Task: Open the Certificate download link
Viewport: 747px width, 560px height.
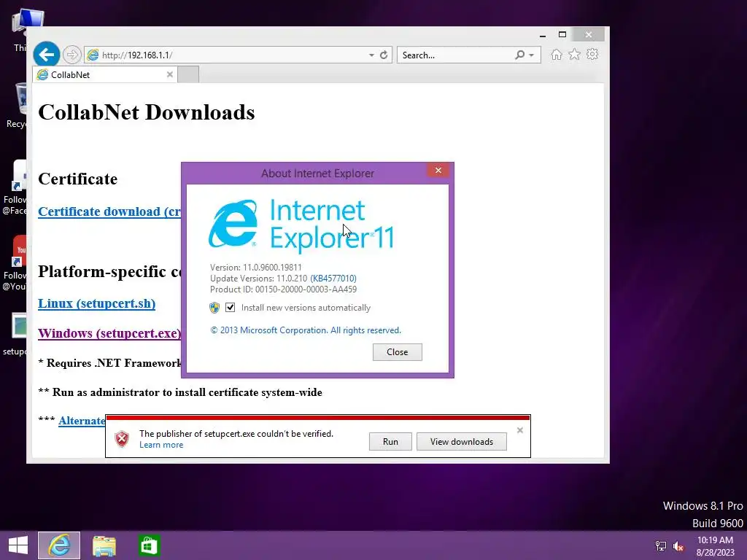Action: tap(109, 211)
